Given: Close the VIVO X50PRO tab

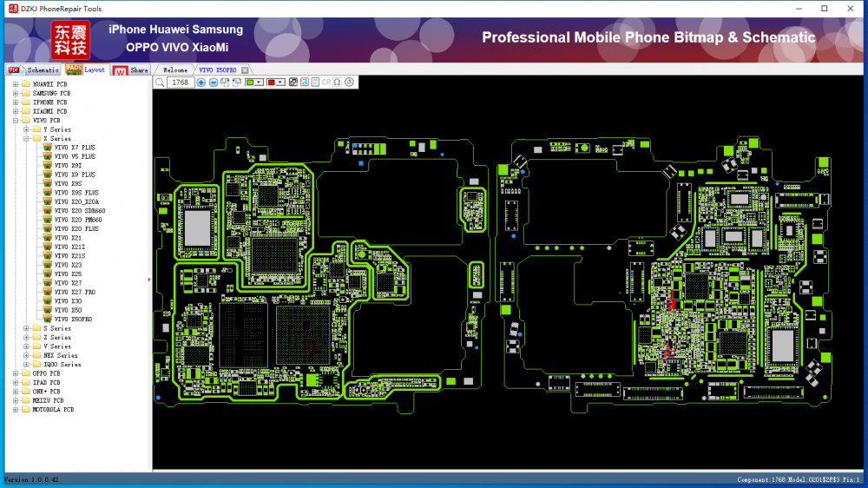Looking at the screenshot, I should coord(245,70).
